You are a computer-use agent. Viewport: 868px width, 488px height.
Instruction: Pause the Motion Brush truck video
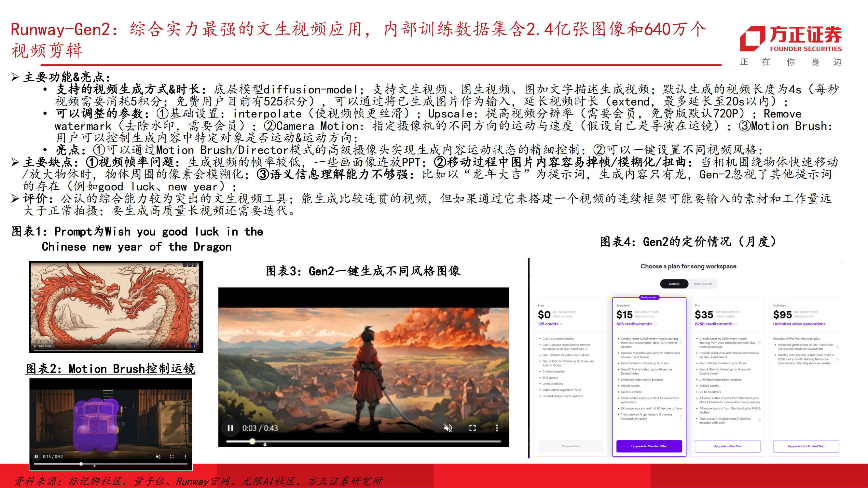tap(36, 457)
